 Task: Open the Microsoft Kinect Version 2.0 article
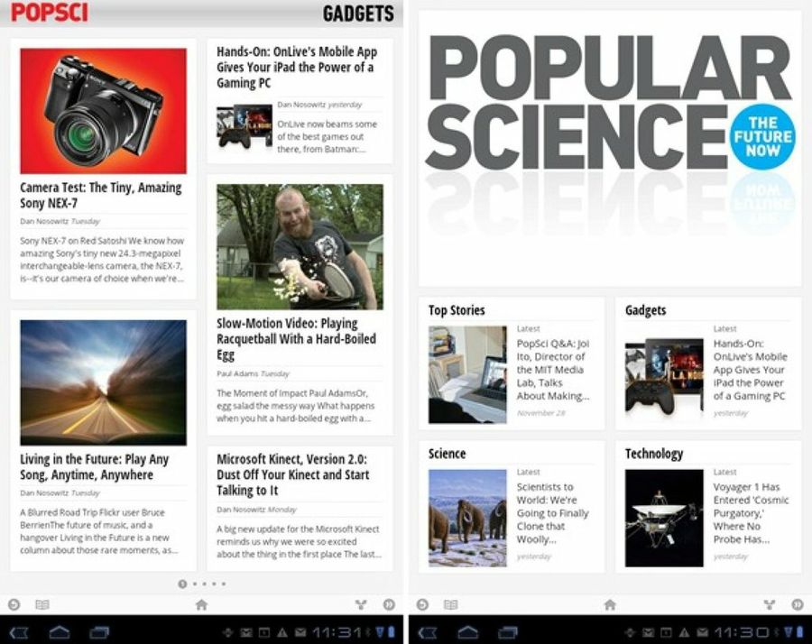coord(292,474)
